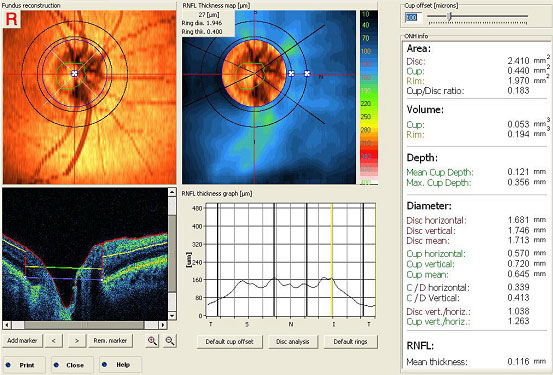Click the Rem. marker button
The width and height of the screenshot is (553, 375).
110,341
